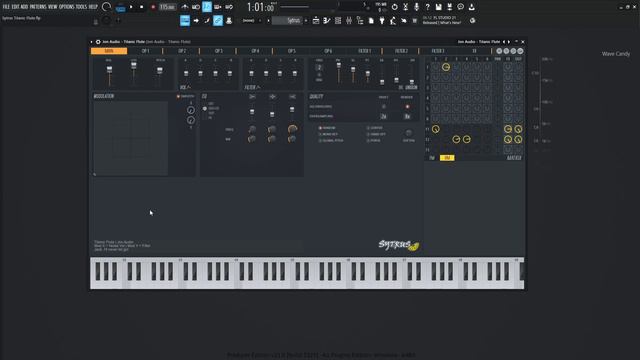
Task: Toggle the loop recording icon
Action: tap(229, 7)
